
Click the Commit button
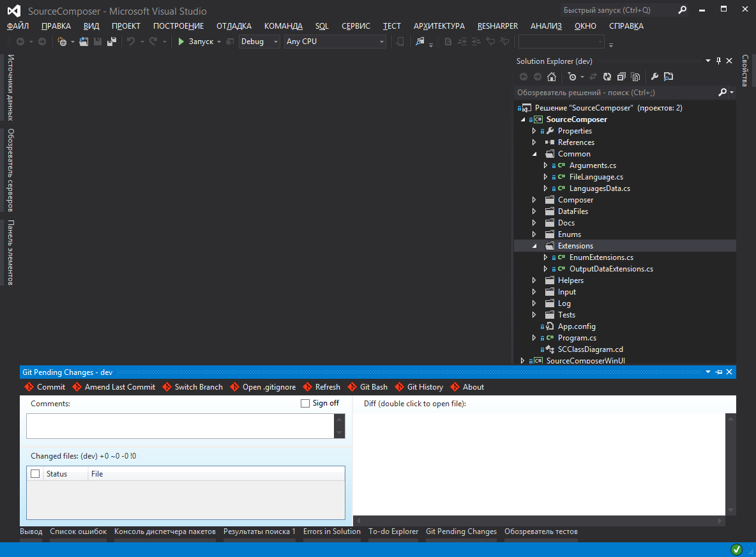[x=45, y=387]
